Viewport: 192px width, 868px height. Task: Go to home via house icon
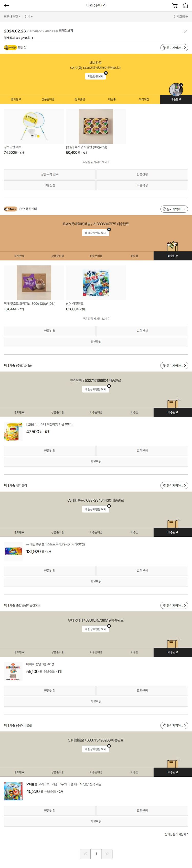[x=185, y=5]
